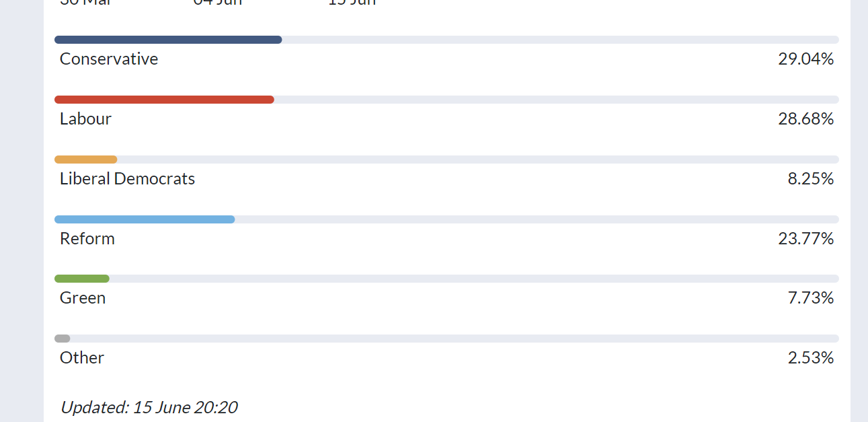This screenshot has height=422, width=868.
Task: Select the Conservative party label
Action: click(109, 59)
